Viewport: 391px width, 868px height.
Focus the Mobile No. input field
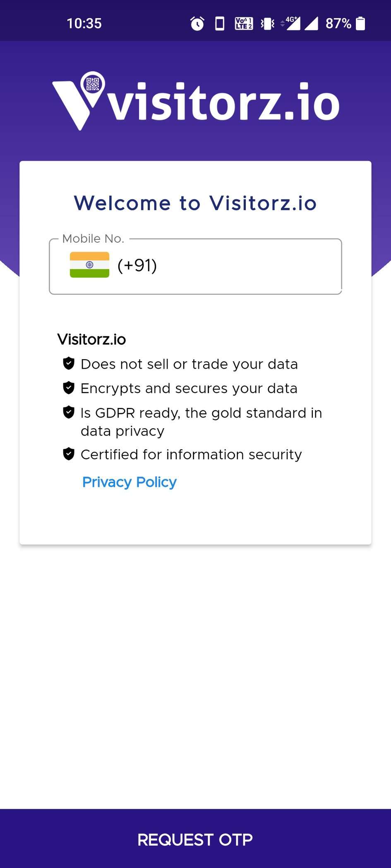[x=248, y=266]
